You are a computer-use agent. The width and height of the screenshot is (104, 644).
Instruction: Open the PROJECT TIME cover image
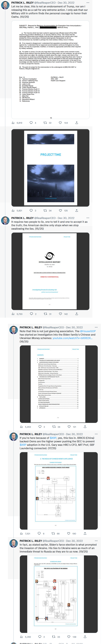50,168
